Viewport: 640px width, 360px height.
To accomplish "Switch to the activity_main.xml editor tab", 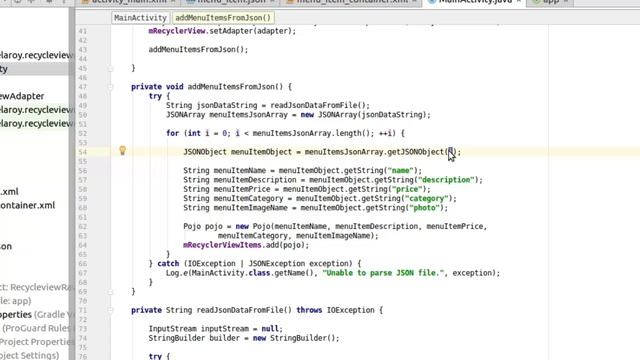I will tap(128, 2).
